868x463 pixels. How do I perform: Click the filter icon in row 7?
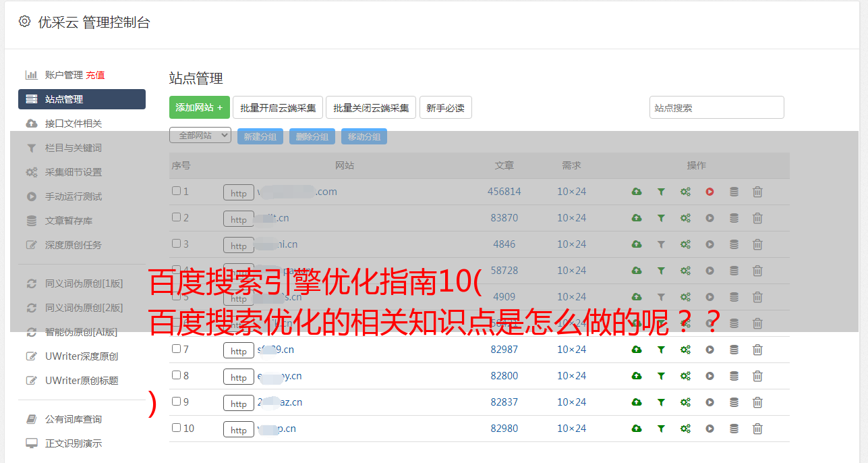tap(661, 350)
